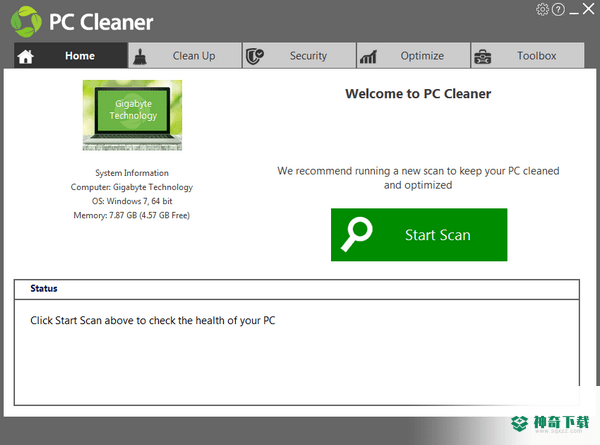The height and width of the screenshot is (445, 600).
Task: Click the OS: Windows 7, 64 bit line
Action: [x=132, y=201]
